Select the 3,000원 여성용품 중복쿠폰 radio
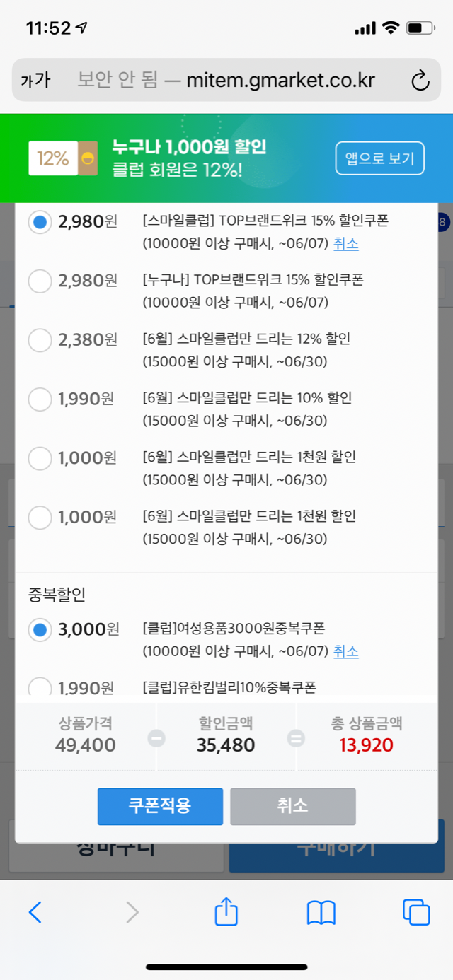 [40, 629]
